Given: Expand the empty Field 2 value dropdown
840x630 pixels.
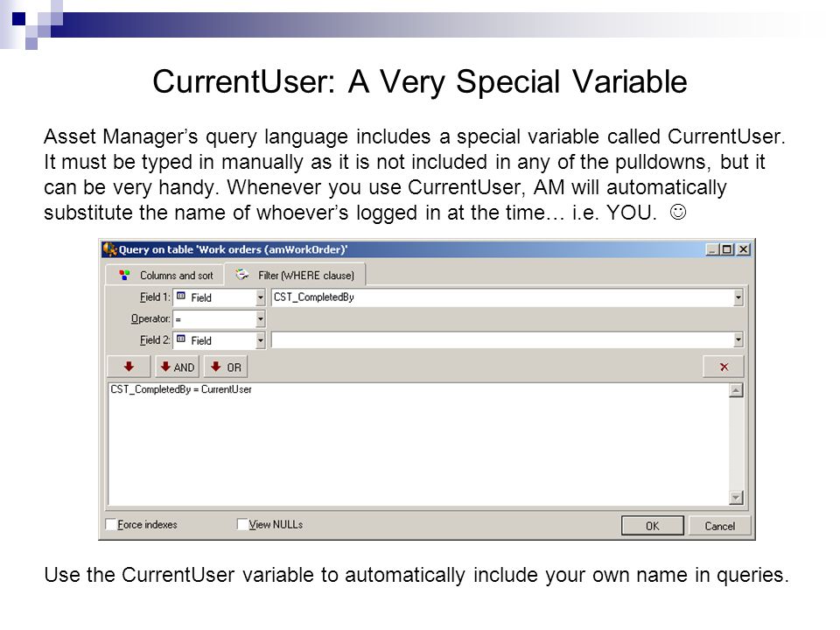Looking at the screenshot, I should point(738,339).
